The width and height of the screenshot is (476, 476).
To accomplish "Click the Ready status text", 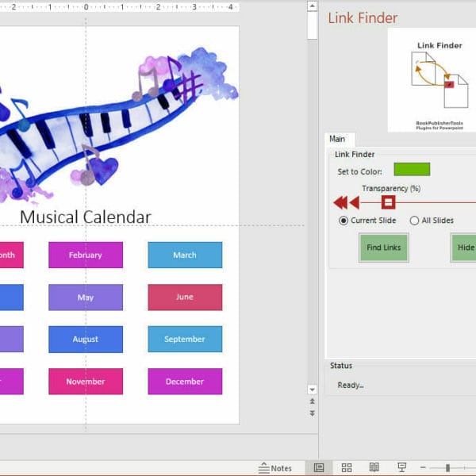I will pyautogui.click(x=351, y=386).
